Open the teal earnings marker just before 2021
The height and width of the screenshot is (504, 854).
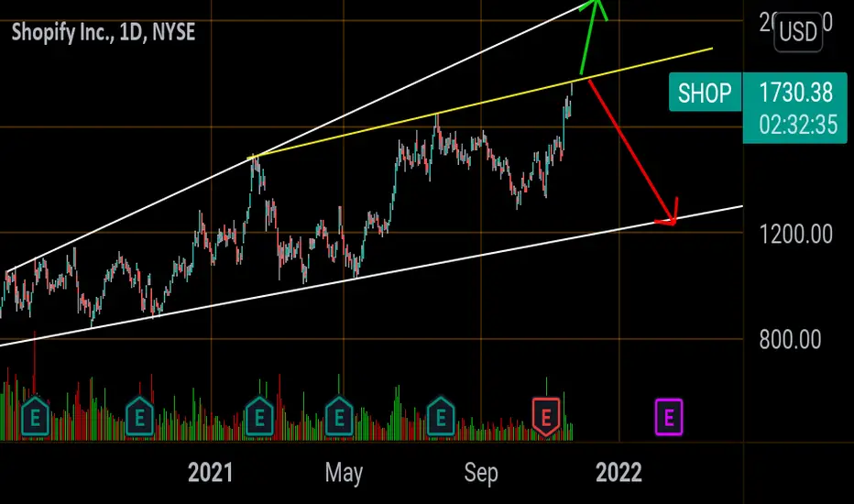139,418
